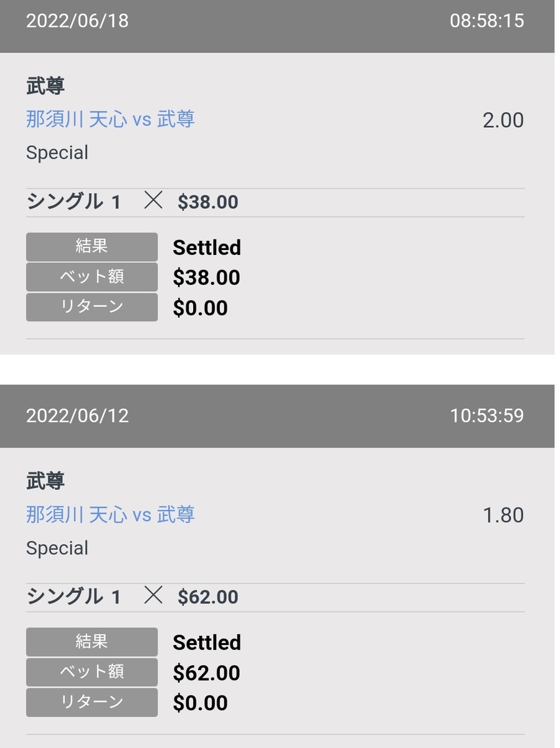Click the 結果 label in the 2022/06/12 bet
This screenshot has height=748, width=560.
(92, 642)
